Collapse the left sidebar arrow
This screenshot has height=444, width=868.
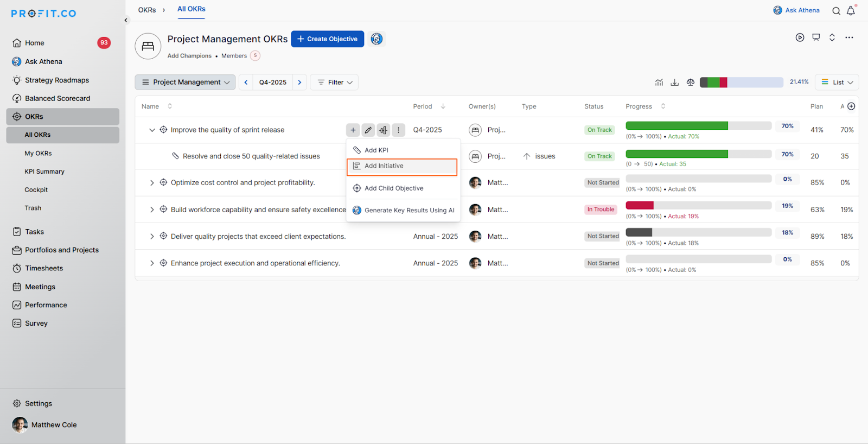[x=126, y=20]
